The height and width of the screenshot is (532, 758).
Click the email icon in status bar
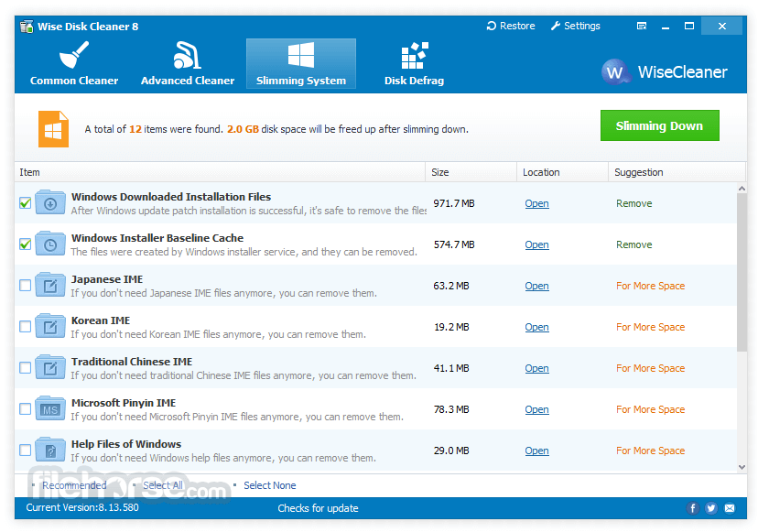[730, 508]
